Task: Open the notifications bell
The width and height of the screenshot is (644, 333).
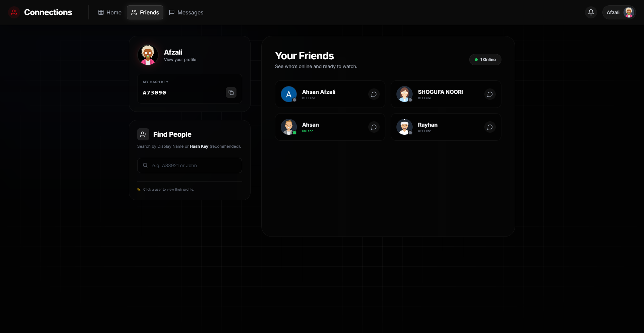Action: click(591, 12)
